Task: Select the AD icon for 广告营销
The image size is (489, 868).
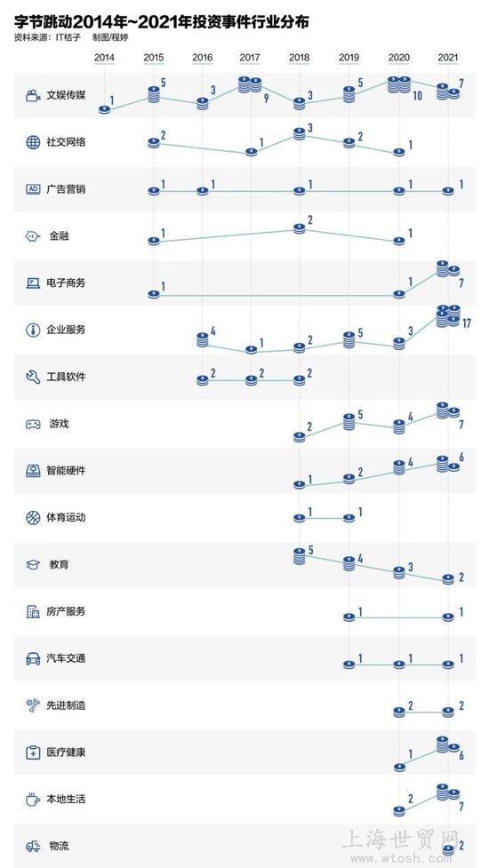Action: [x=33, y=189]
